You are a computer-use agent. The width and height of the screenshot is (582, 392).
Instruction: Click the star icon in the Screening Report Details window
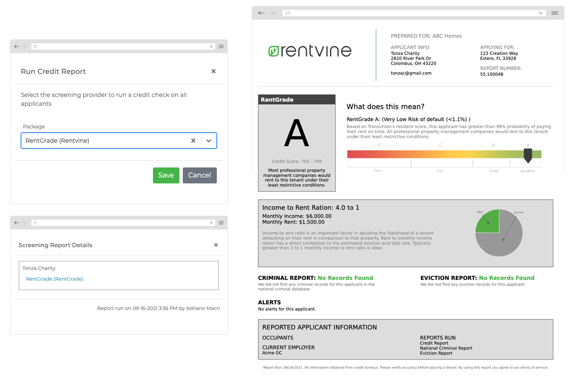[x=211, y=222]
